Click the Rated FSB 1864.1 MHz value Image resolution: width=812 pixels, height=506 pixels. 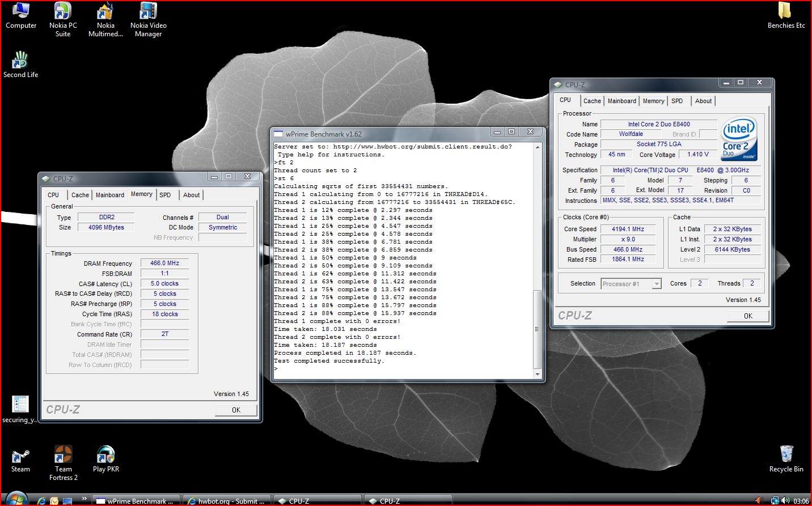[x=628, y=259]
